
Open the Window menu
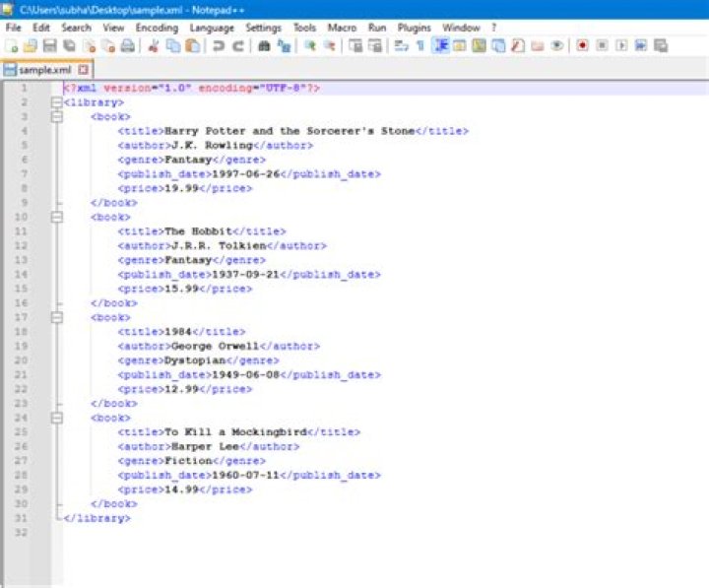click(x=461, y=28)
